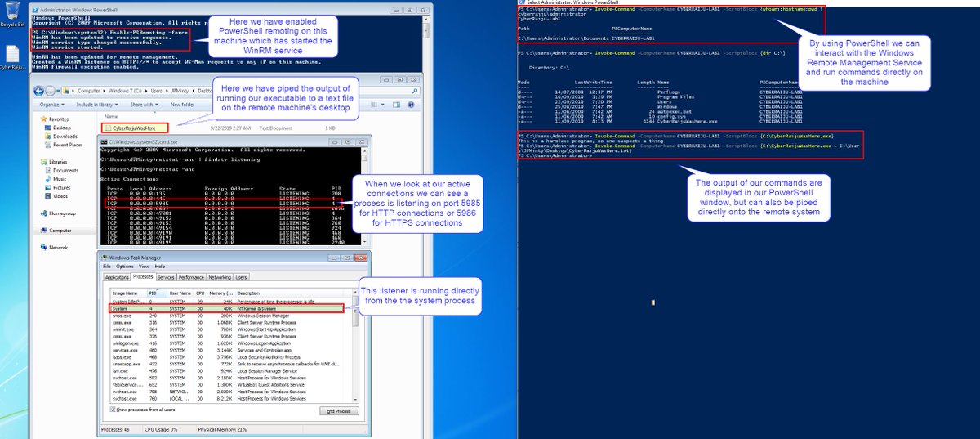The height and width of the screenshot is (439, 980).
Task: Click the cmd.exe window title icon
Action: (x=103, y=141)
